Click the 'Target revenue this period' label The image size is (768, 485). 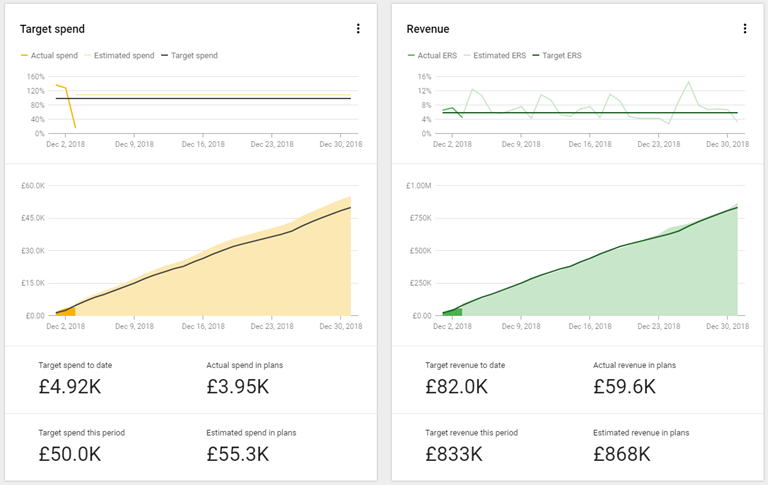coord(472,433)
